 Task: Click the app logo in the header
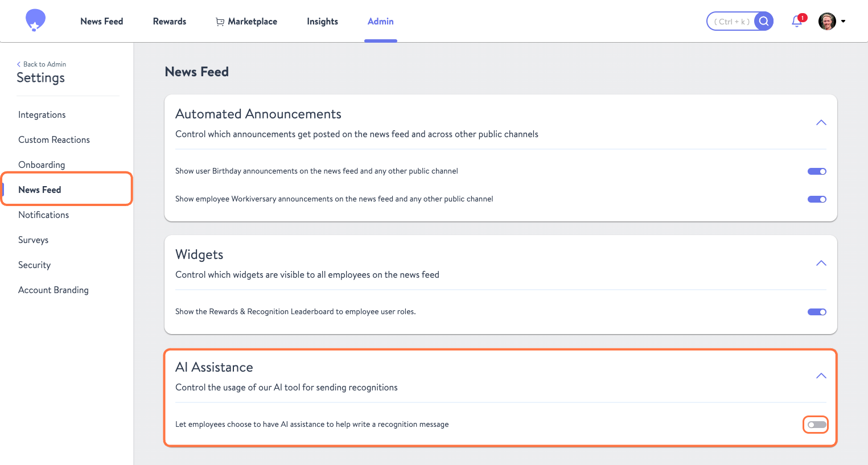coord(35,20)
